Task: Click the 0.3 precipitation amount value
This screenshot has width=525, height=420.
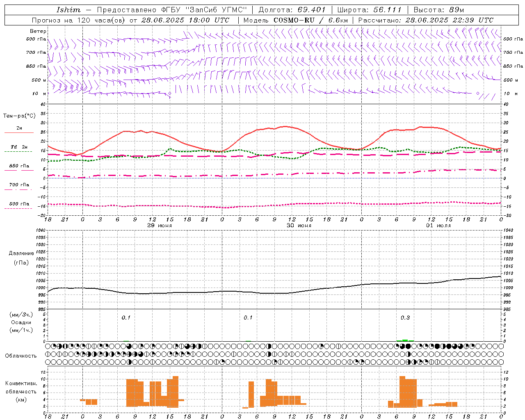Action: pos(405,317)
